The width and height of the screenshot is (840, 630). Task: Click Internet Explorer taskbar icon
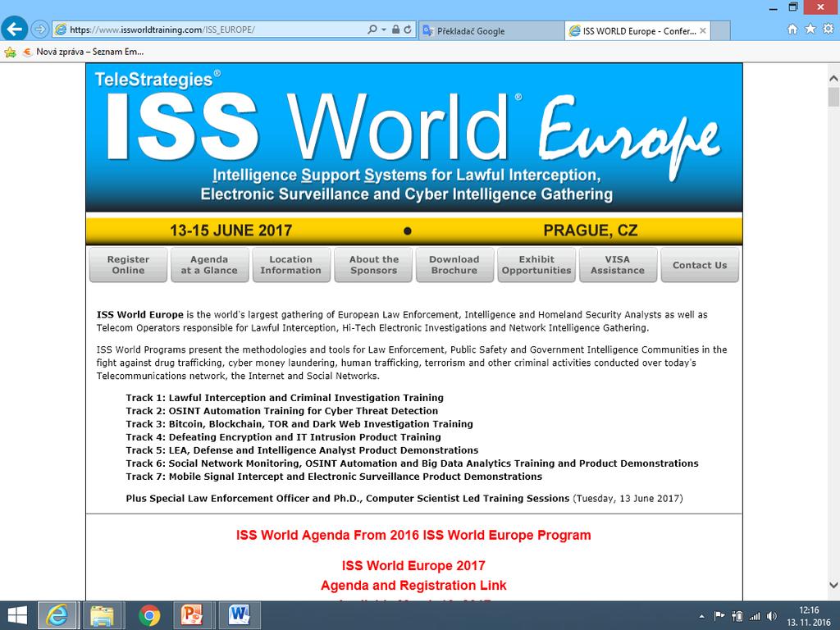[x=58, y=615]
